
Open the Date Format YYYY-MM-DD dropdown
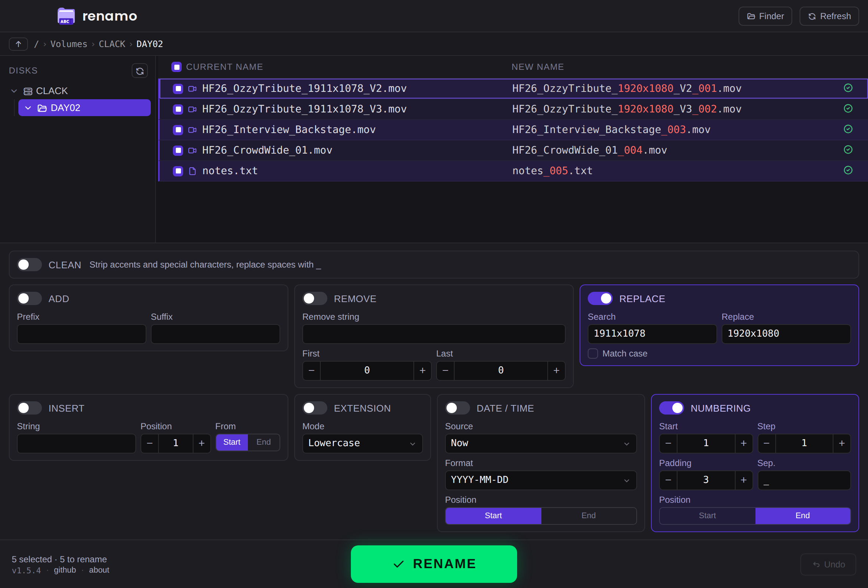pos(541,480)
